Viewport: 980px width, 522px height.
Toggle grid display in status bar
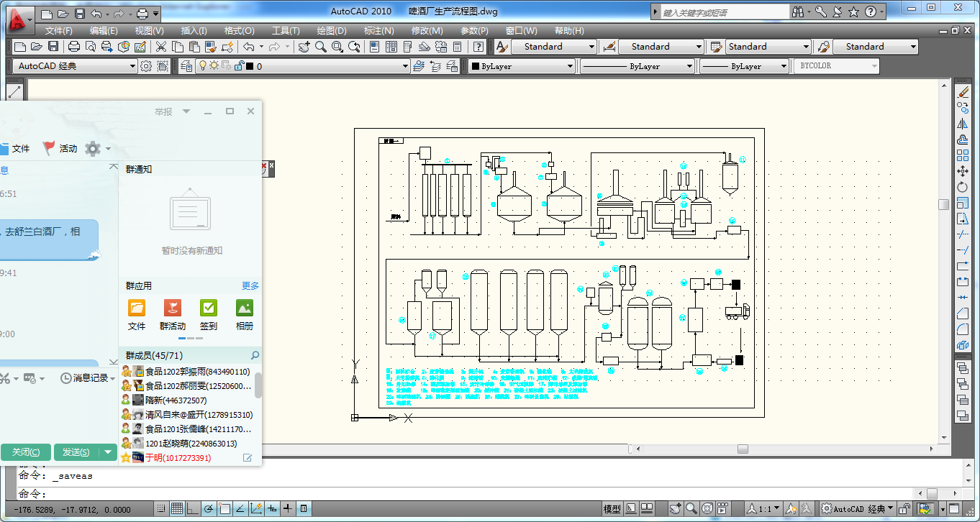coord(177,509)
